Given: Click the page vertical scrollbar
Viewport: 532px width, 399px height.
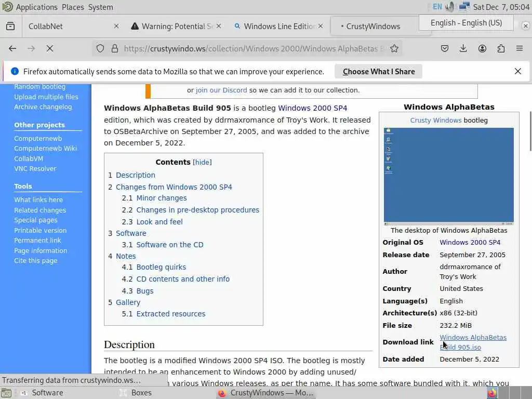Looking at the screenshot, I should pyautogui.click(x=530, y=131).
